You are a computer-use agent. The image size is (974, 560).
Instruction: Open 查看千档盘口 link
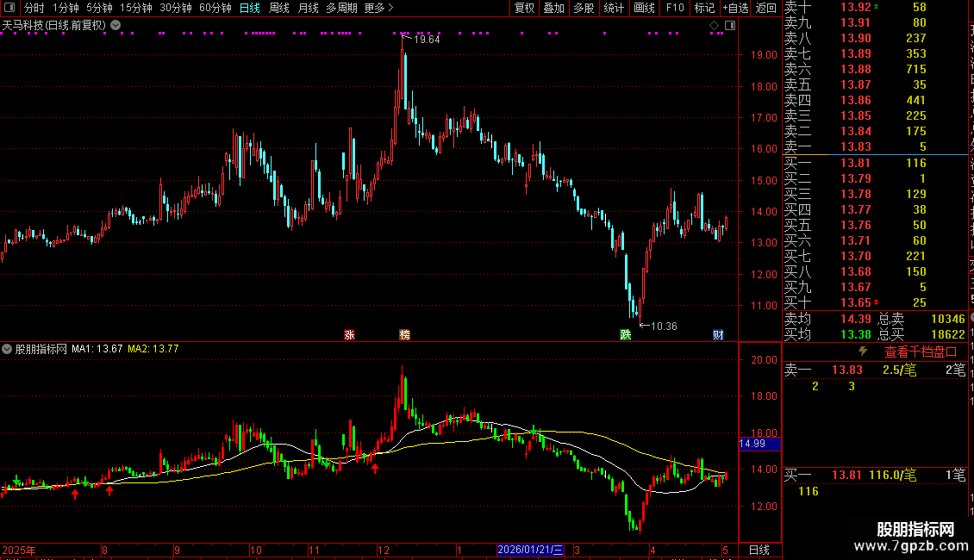click(921, 352)
